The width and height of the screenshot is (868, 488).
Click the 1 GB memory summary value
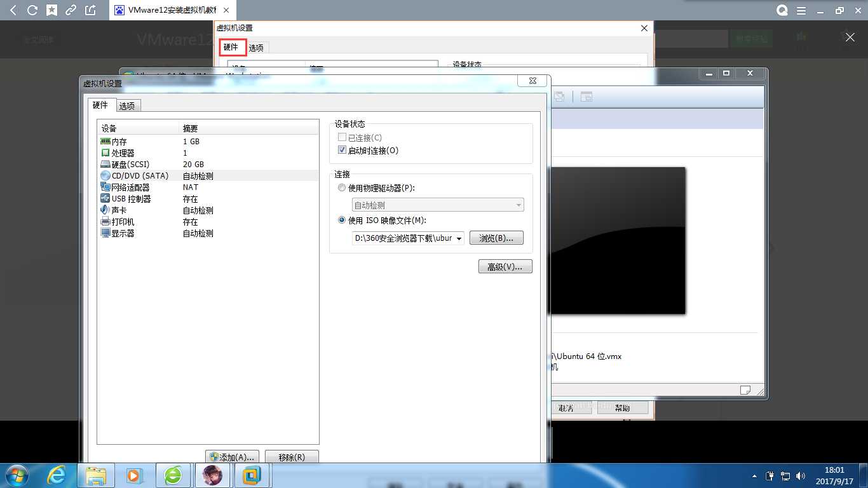pos(191,142)
